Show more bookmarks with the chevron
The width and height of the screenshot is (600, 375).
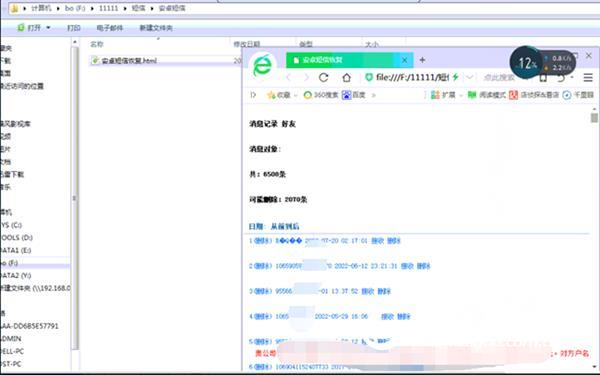coord(374,95)
